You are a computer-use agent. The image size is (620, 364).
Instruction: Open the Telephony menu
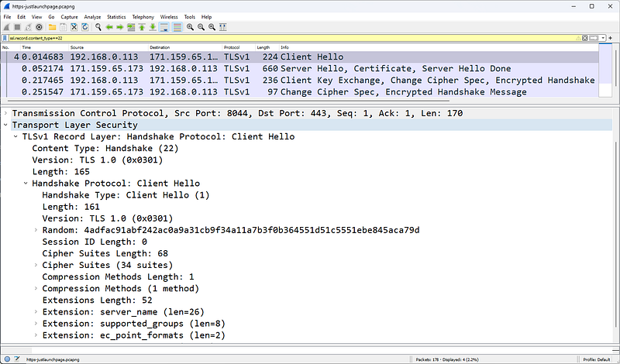tap(143, 17)
